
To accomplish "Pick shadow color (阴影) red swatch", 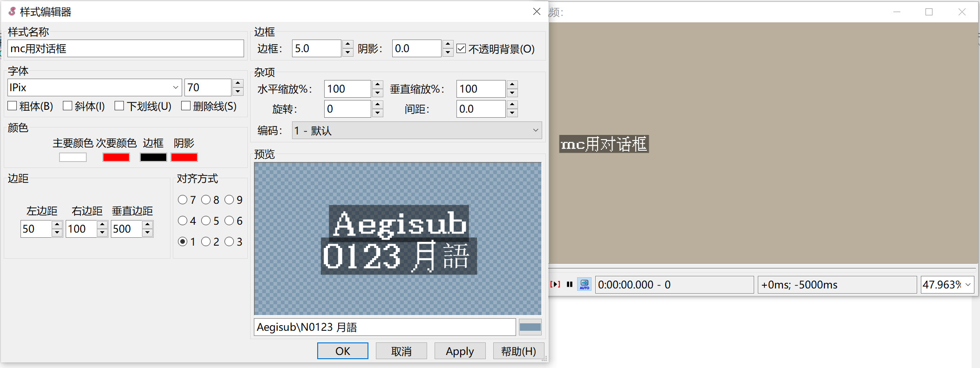I will (x=184, y=157).
